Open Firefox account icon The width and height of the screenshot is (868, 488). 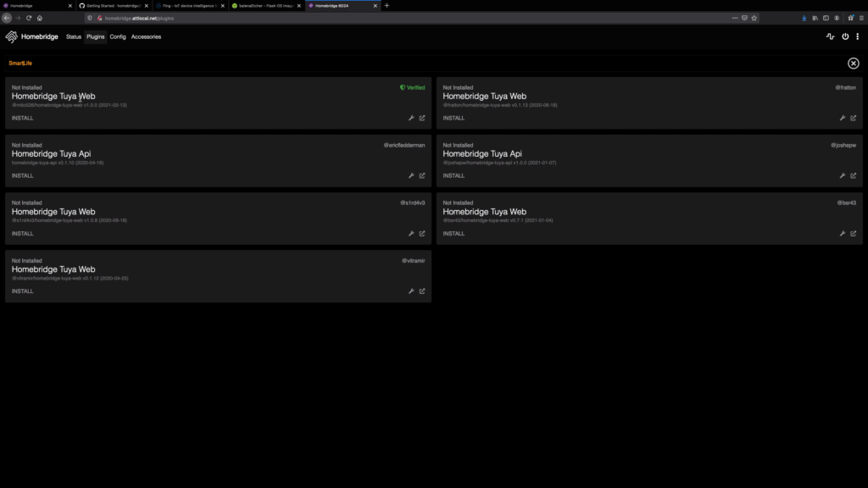[x=837, y=19]
